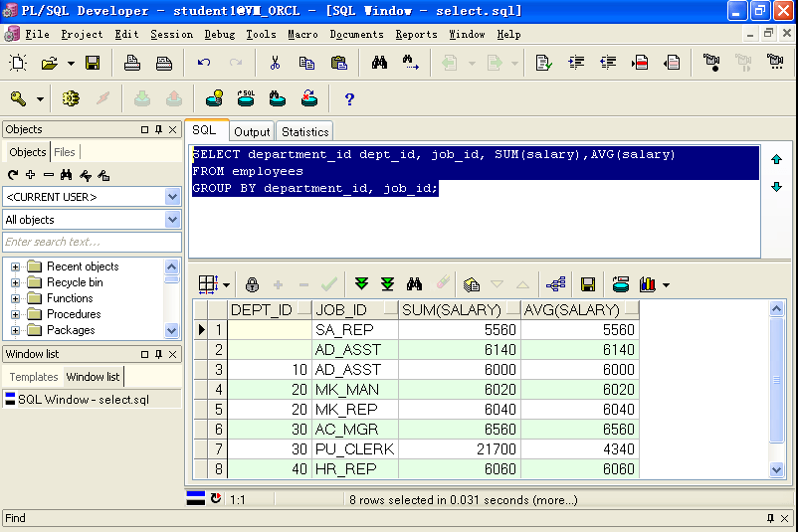
Task: Click the Cut scissors icon
Action: (275, 63)
